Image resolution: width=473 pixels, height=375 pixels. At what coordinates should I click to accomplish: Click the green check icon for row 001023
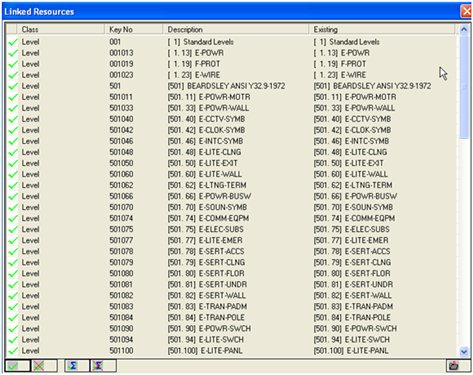pos(13,75)
